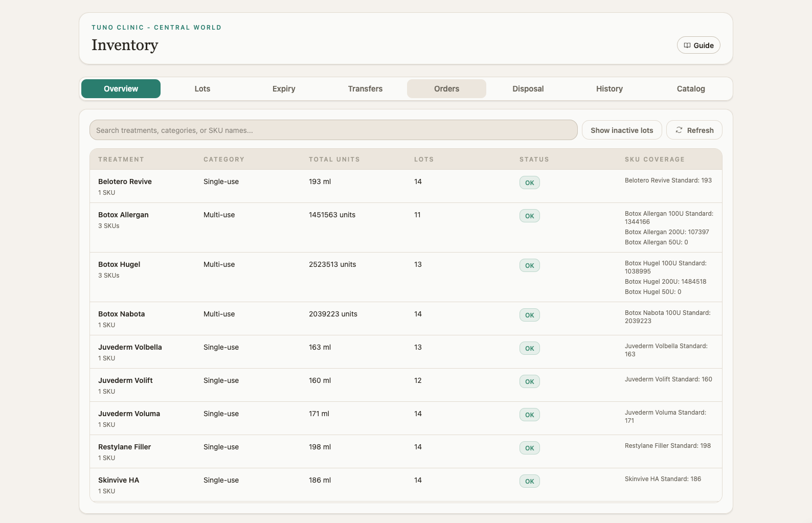812x523 pixels.
Task: Click the Lots column header
Action: (424, 160)
